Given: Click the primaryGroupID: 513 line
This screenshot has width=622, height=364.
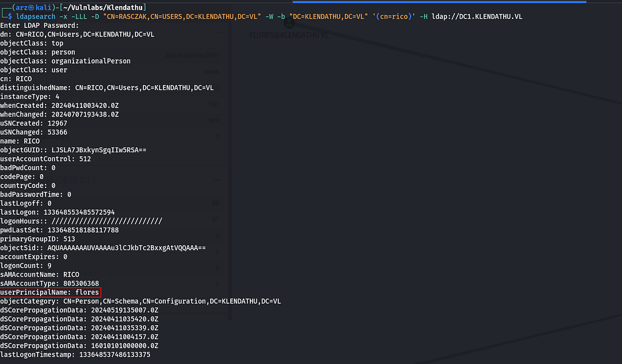Looking at the screenshot, I should tap(38, 239).
